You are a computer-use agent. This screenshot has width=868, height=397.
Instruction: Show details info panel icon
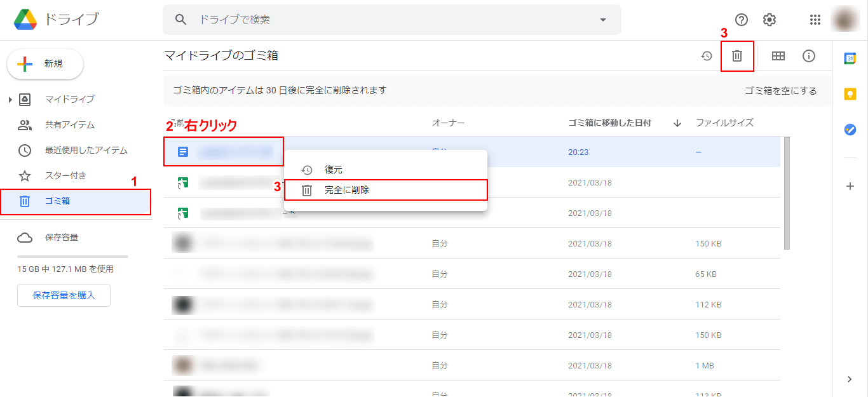click(808, 56)
